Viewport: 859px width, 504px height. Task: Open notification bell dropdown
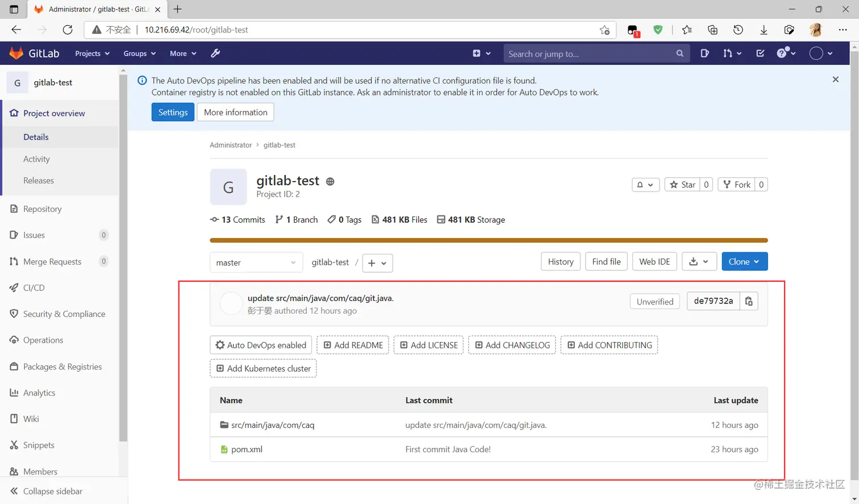[645, 185]
